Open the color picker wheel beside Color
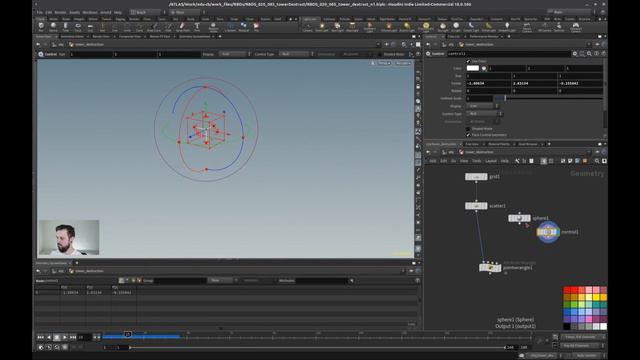The width and height of the screenshot is (640, 360). [484, 68]
